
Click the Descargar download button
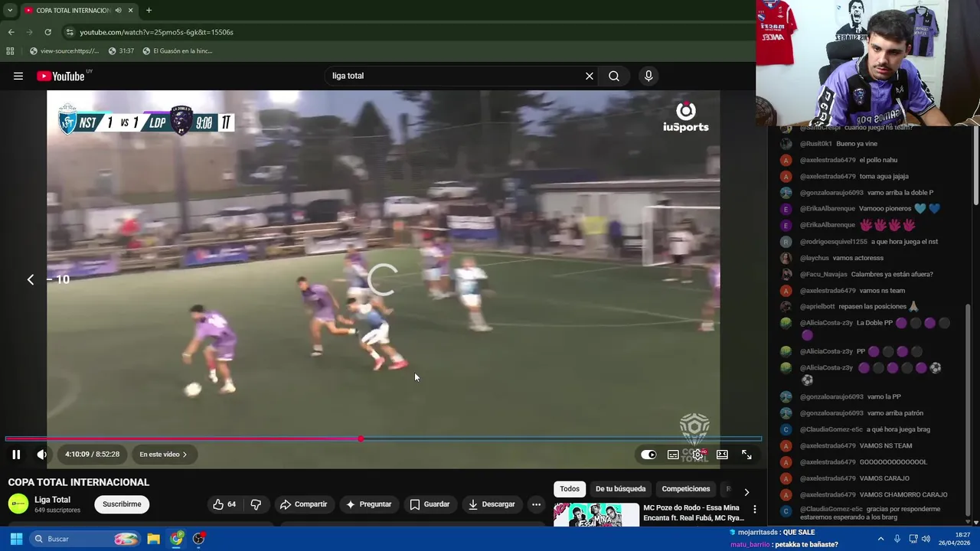pos(492,504)
